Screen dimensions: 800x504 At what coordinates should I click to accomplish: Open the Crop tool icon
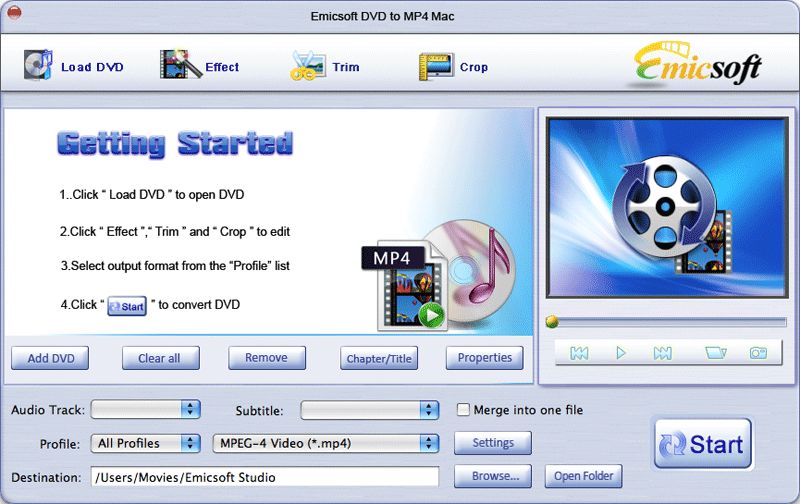click(436, 66)
